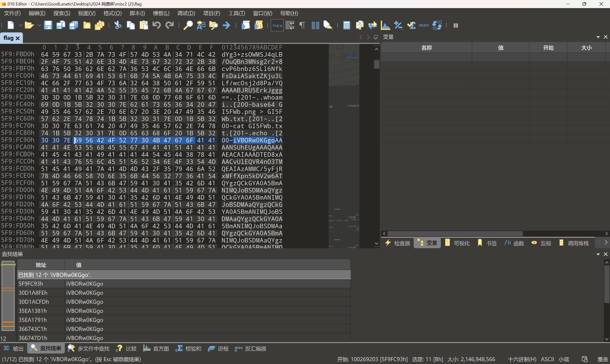Click the 小端 endian status indicator

564,359
